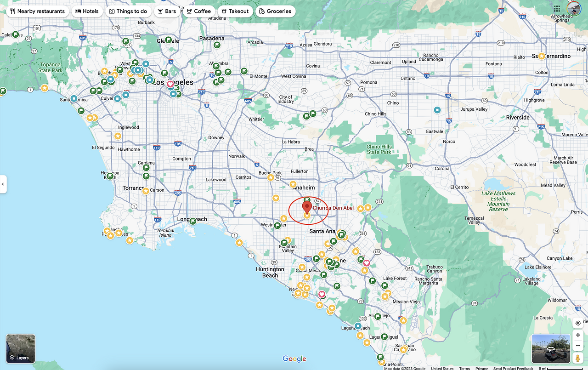Open the pink heart marker in Los Angeles
588x370 pixels.
pos(170,85)
